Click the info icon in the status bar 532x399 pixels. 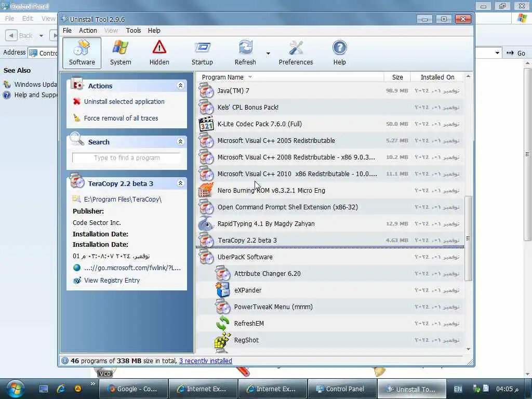point(65,361)
